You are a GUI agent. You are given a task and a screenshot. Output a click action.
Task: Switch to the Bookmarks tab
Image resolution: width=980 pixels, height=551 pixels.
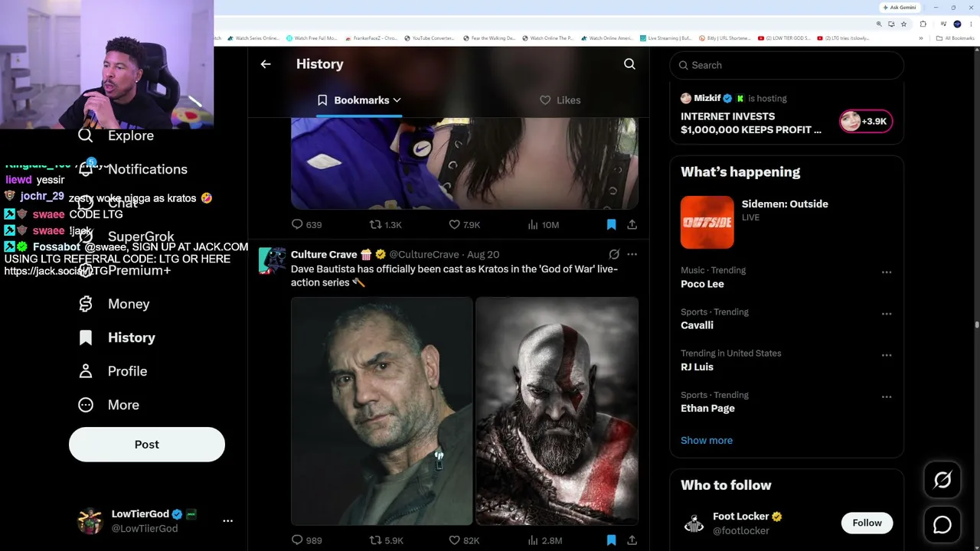tap(358, 100)
